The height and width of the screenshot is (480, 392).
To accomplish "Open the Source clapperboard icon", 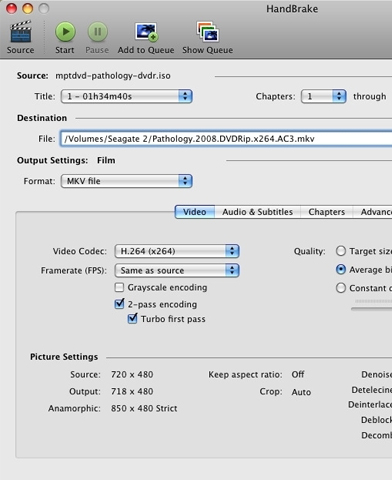I will (x=21, y=32).
